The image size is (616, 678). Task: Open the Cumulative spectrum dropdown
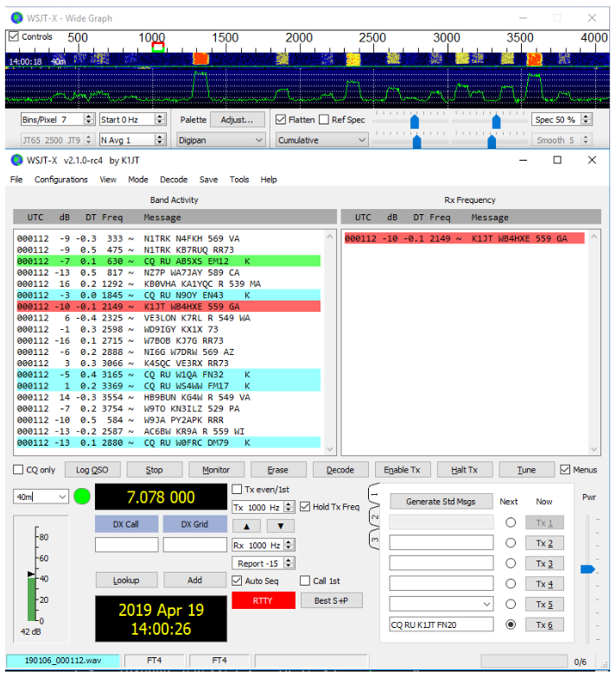(322, 140)
